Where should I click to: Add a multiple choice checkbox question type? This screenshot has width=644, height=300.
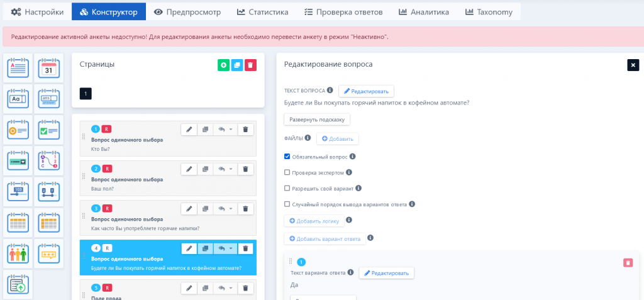pos(49,130)
